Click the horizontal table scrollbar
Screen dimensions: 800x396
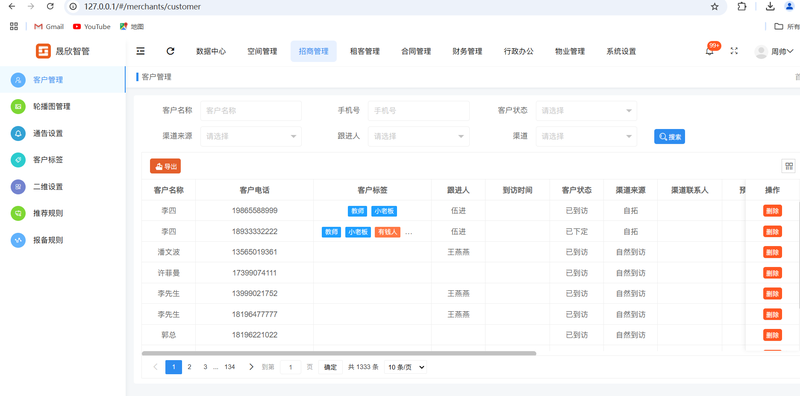(339, 353)
